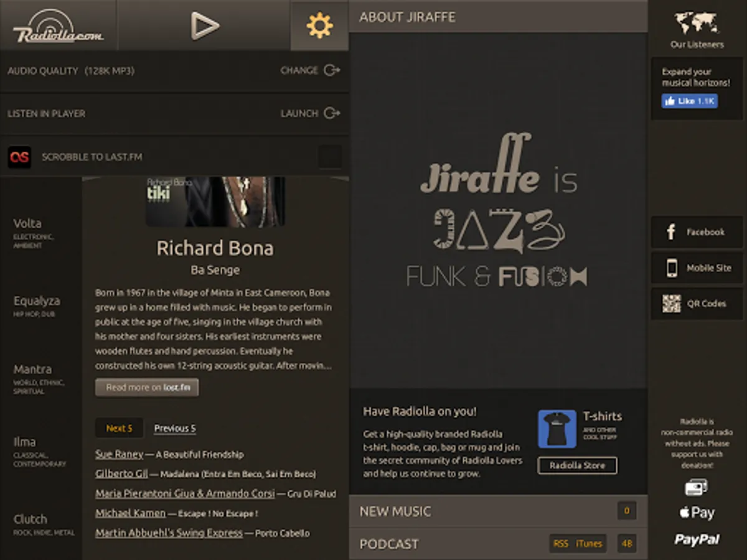This screenshot has width=747, height=560.
Task: Click the Richard Bona tiki album cover
Action: 215,201
